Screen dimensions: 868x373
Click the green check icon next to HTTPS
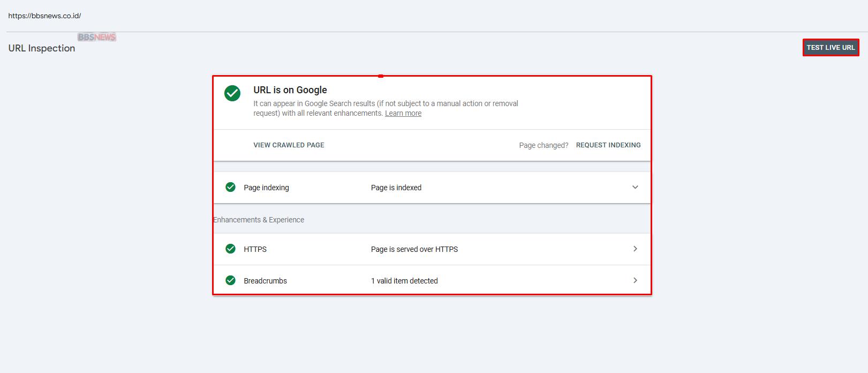click(x=230, y=249)
